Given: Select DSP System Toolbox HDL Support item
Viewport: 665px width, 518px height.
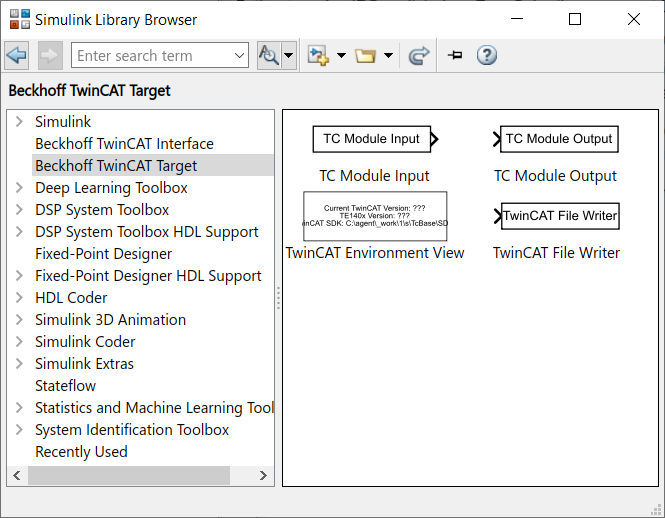Looking at the screenshot, I should pos(147,232).
